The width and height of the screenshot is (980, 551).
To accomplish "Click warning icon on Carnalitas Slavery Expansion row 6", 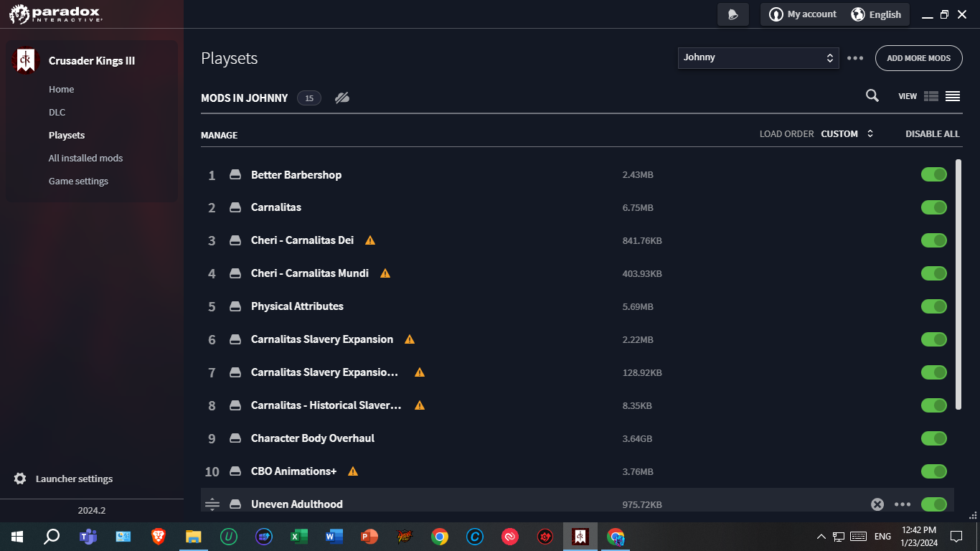I will click(410, 339).
